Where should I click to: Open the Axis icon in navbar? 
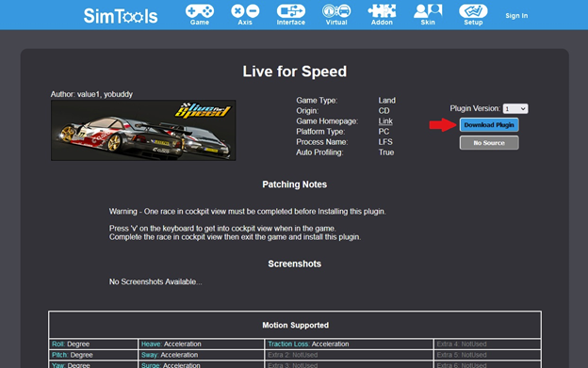pyautogui.click(x=245, y=14)
